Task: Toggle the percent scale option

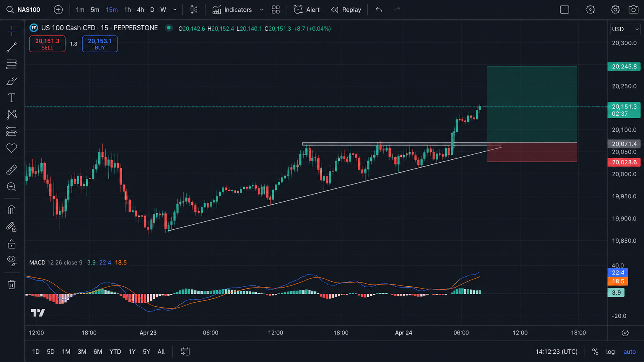Action: [595, 352]
